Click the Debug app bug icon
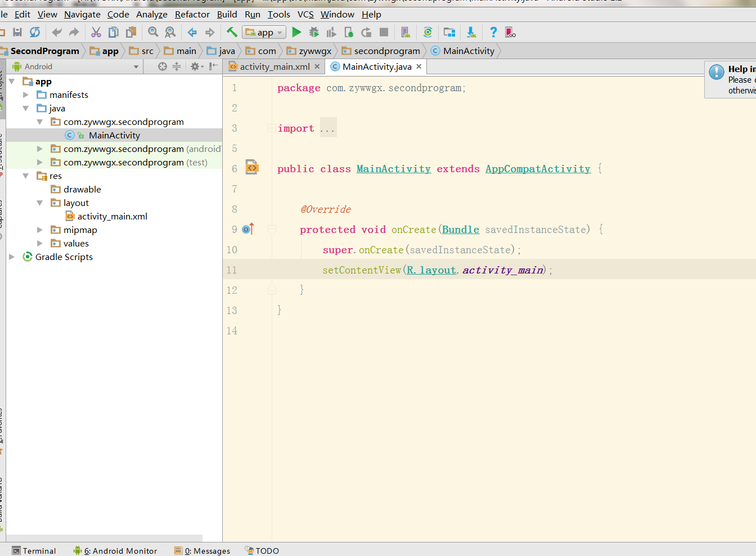This screenshot has width=756, height=556. coord(314,33)
